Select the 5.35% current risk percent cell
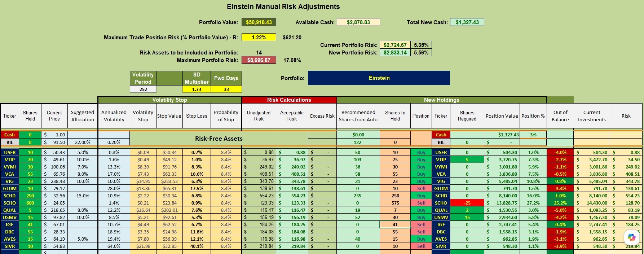The height and width of the screenshot is (254, 644). pos(421,45)
